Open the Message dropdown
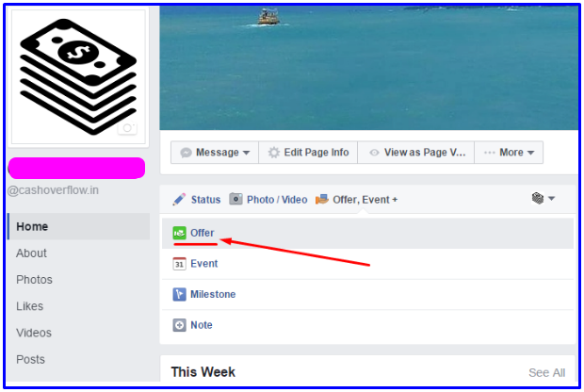 [x=215, y=153]
